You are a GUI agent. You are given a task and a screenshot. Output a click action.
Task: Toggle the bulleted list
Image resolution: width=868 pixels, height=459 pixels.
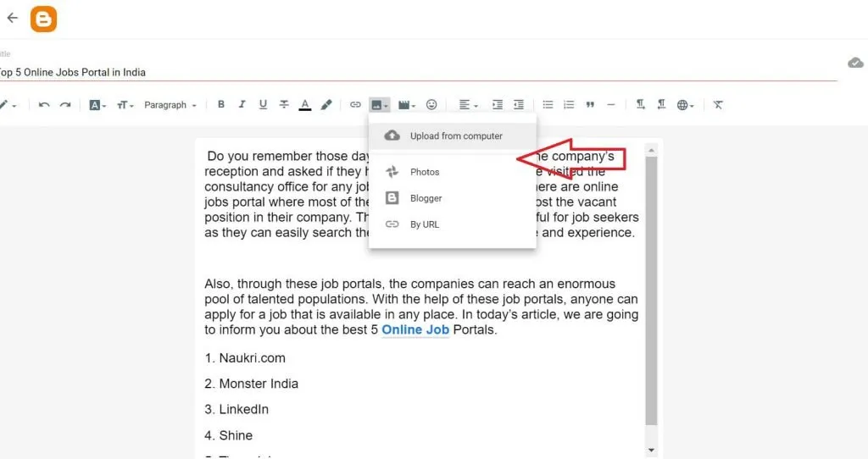548,104
